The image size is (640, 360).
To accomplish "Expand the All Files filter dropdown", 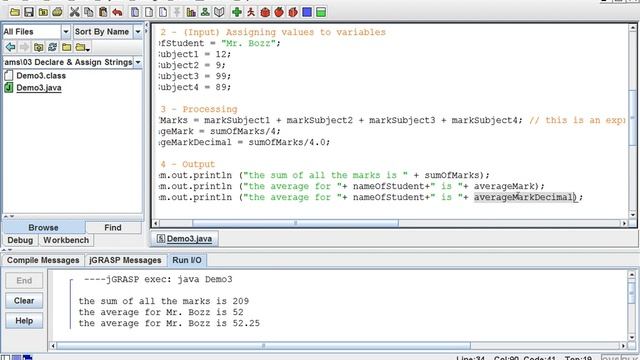I will pyautogui.click(x=66, y=31).
